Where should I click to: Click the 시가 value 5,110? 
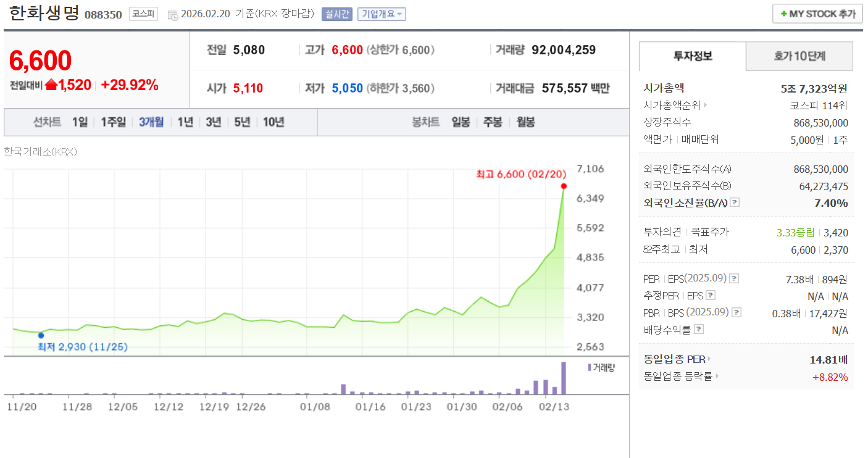[x=248, y=88]
